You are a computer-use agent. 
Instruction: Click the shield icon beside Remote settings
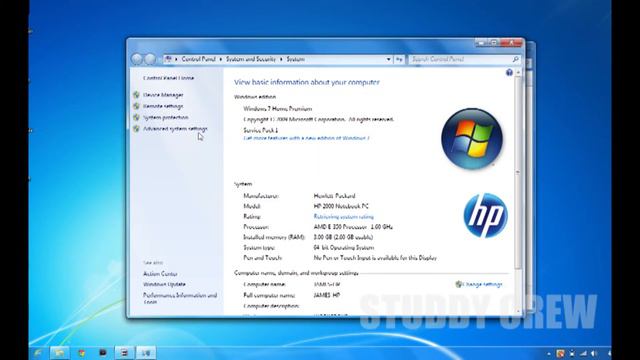coord(136,106)
